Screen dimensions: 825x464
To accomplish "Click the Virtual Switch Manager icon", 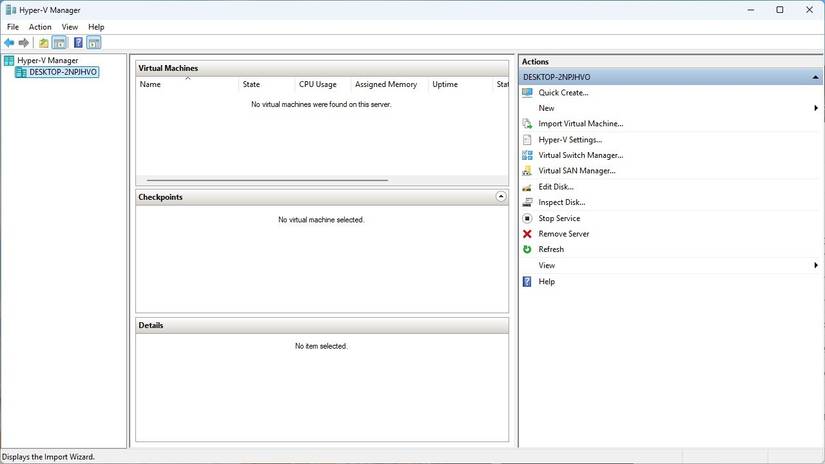I will pos(527,155).
